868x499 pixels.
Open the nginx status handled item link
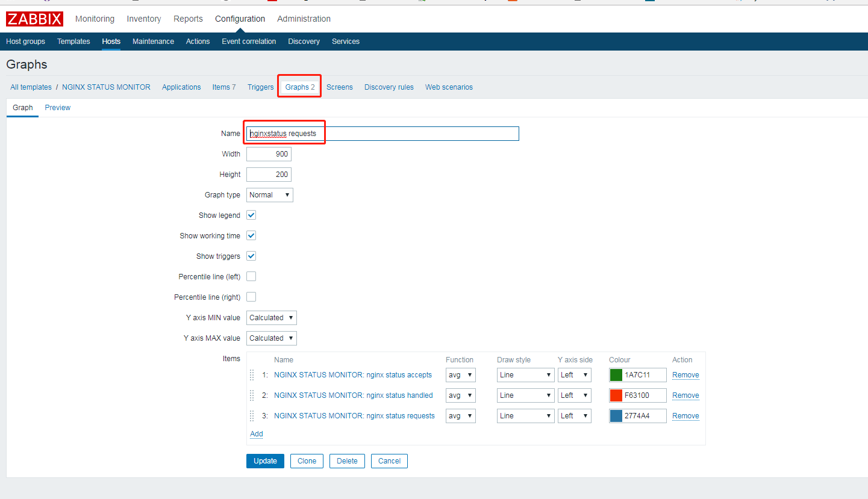(354, 395)
